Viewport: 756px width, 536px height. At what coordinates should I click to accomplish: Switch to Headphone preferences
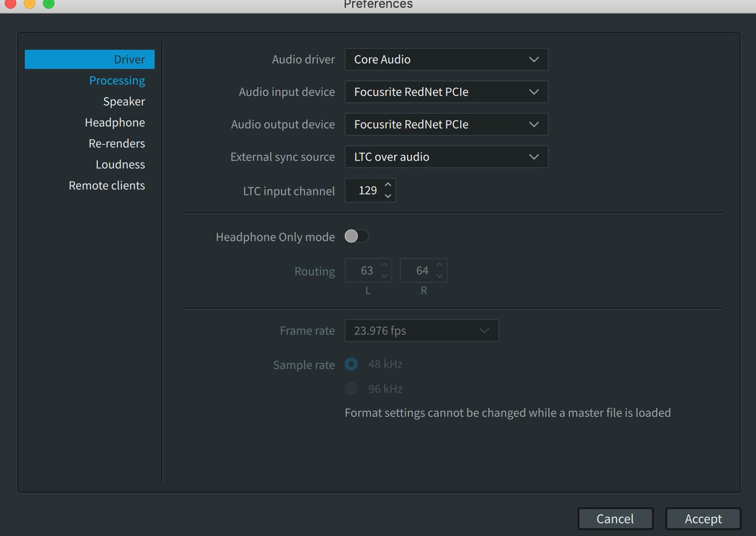(x=115, y=122)
